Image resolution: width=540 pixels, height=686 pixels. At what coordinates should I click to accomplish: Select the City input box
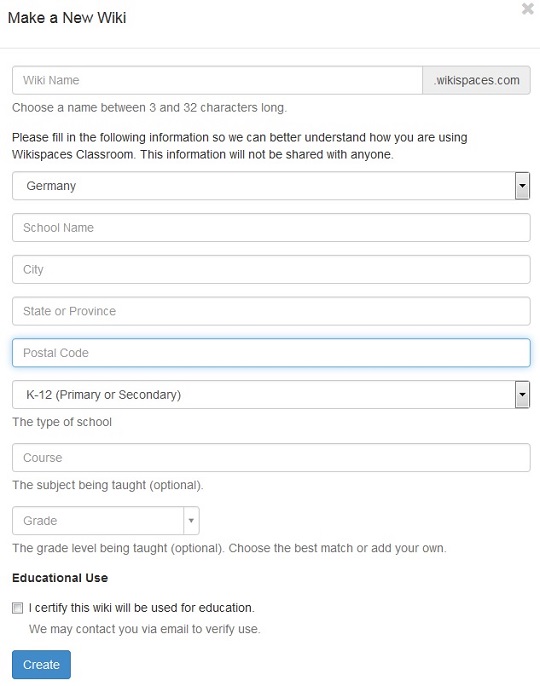tap(271, 270)
